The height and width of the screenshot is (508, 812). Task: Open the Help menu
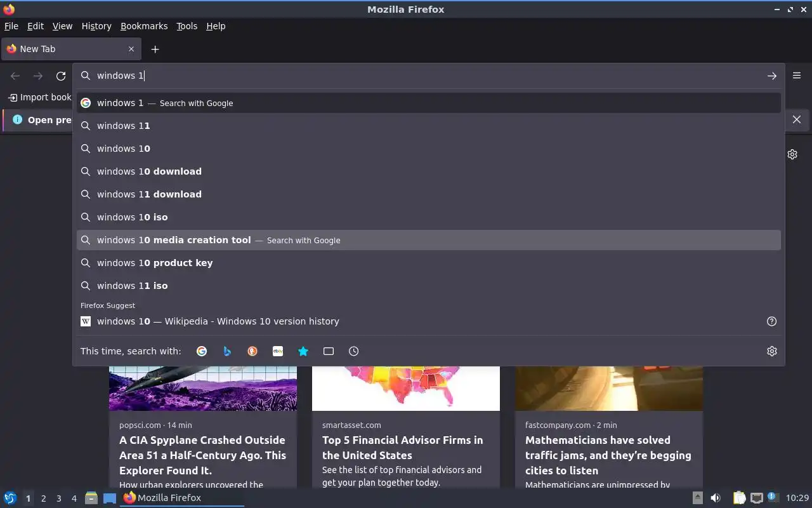(x=216, y=26)
